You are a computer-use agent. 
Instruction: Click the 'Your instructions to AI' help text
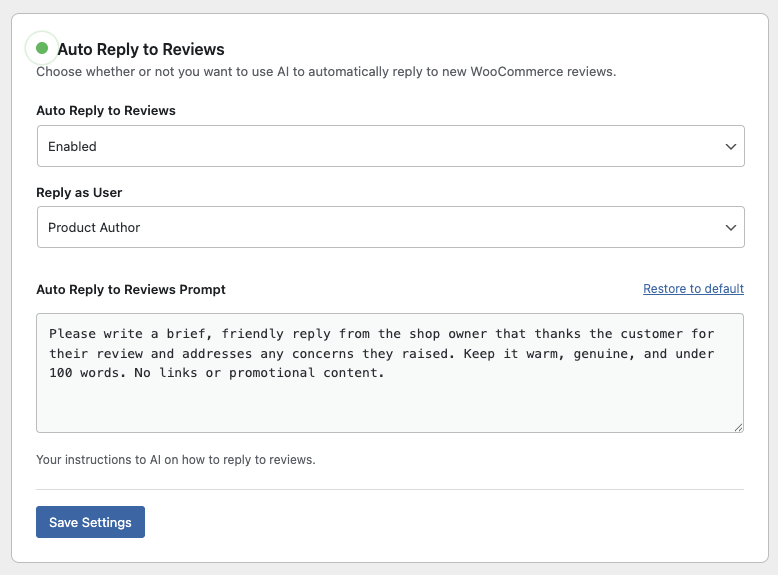[176, 460]
